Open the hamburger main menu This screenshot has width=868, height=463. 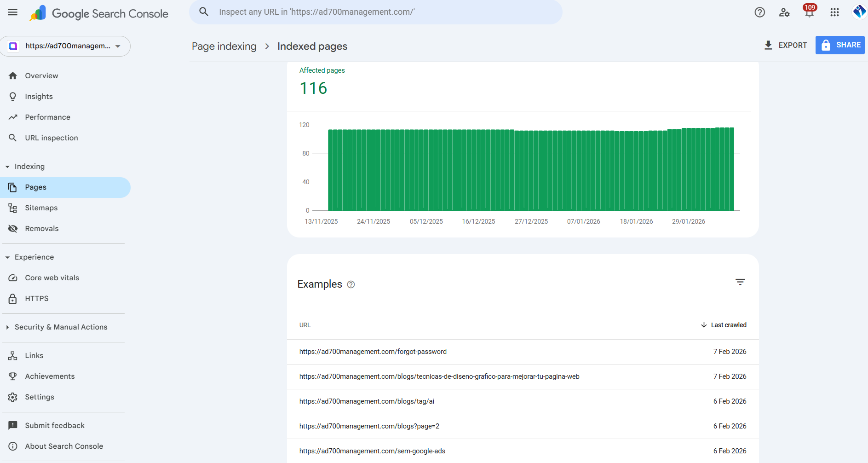point(12,12)
